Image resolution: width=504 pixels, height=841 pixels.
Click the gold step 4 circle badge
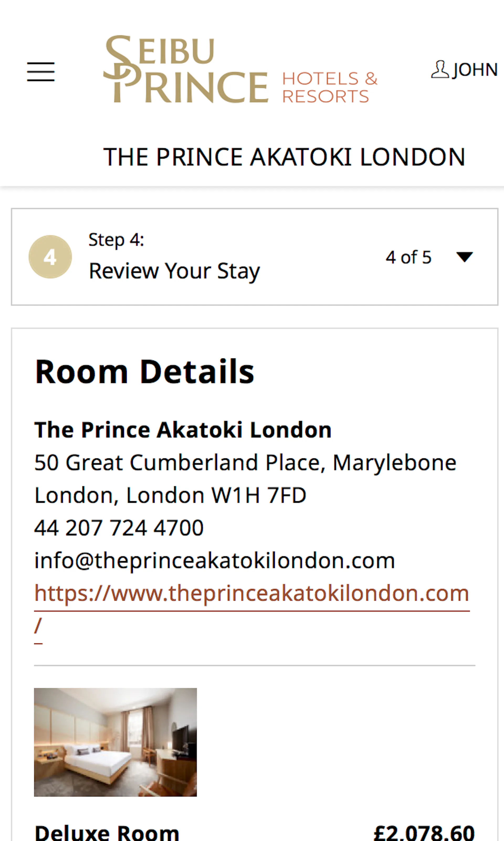tap(50, 257)
